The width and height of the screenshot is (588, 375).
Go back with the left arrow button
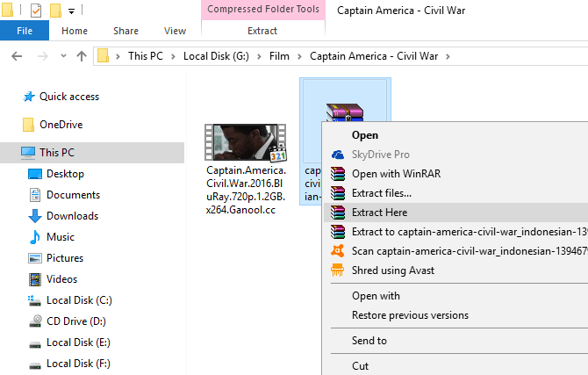(17, 56)
